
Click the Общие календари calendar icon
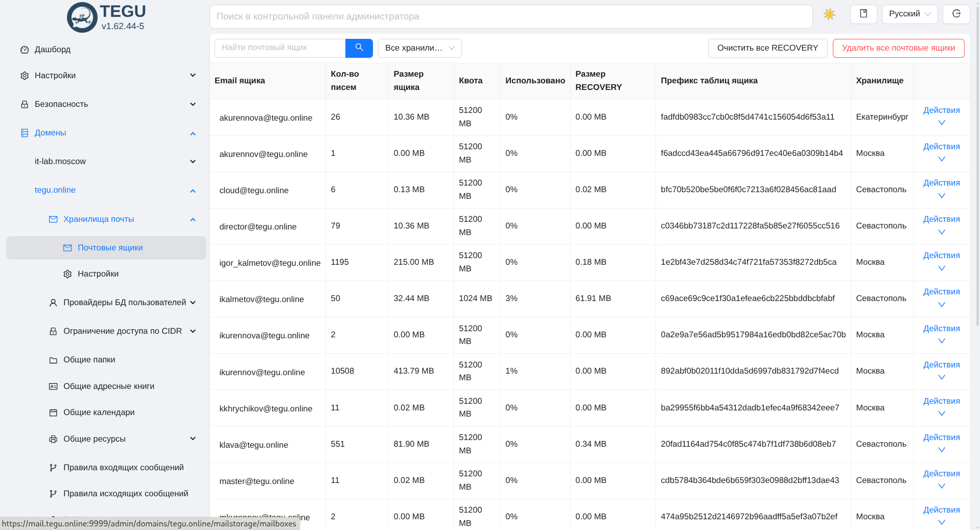(x=53, y=412)
